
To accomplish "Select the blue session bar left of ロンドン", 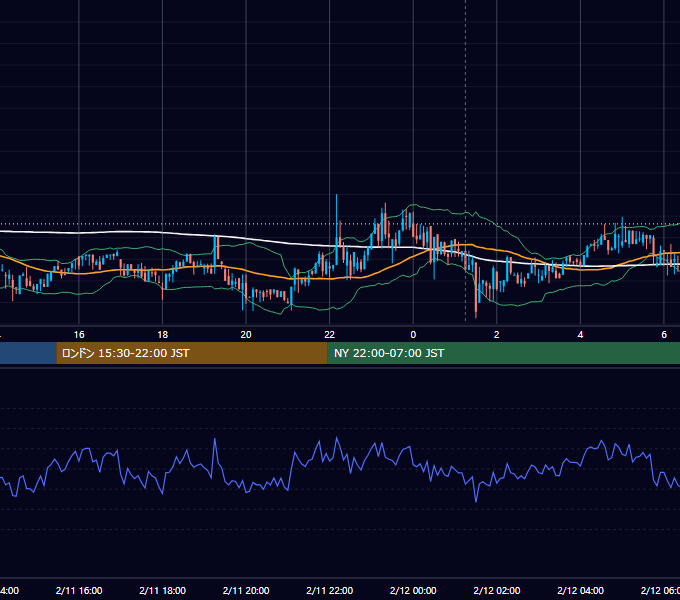I will click(28, 353).
